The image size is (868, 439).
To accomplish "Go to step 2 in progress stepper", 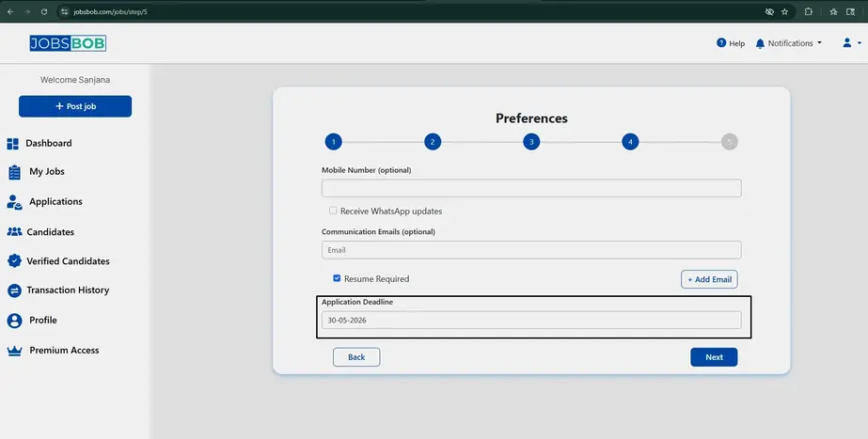I will (x=433, y=142).
